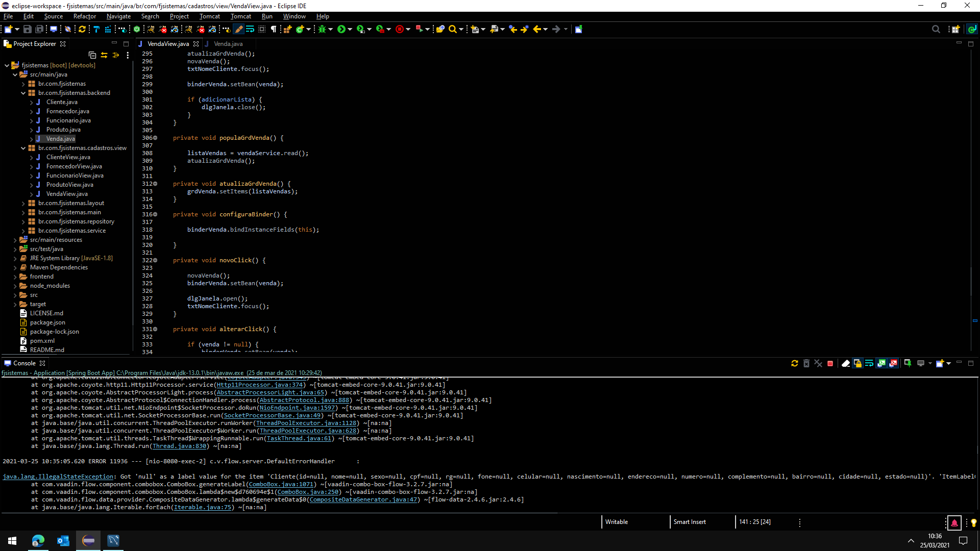Click the Save toolbar icon

(28, 29)
